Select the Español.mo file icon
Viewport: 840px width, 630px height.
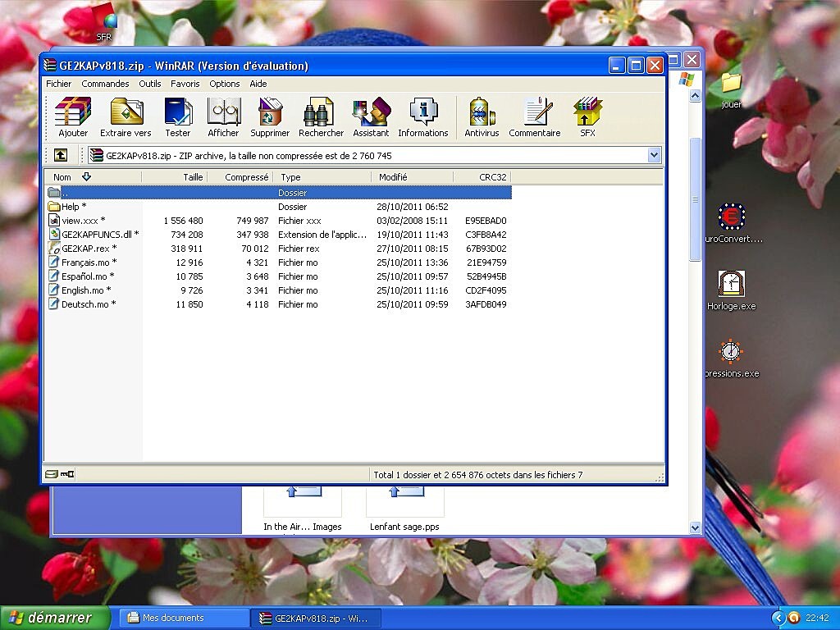53,276
